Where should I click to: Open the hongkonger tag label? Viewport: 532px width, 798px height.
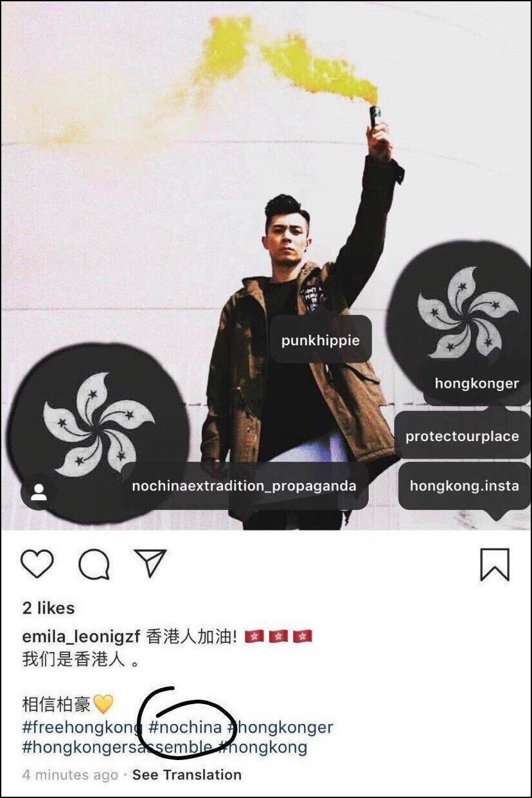click(x=477, y=384)
